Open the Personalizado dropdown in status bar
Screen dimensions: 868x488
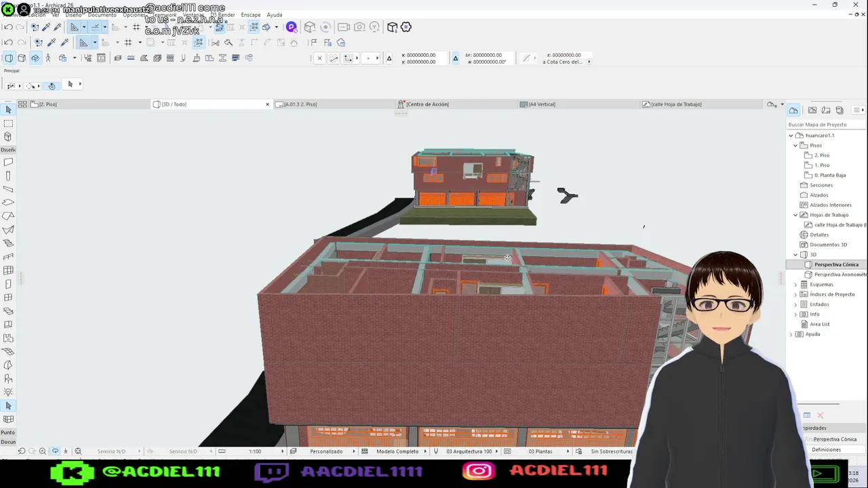326,451
